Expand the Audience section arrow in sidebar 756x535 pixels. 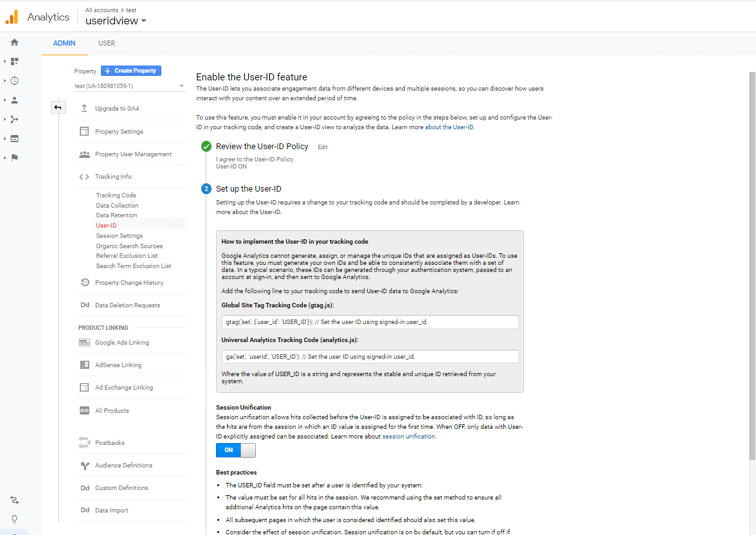[x=5, y=100]
